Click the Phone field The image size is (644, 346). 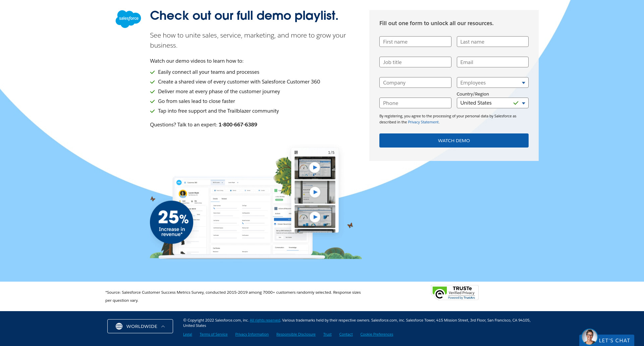[x=415, y=103]
